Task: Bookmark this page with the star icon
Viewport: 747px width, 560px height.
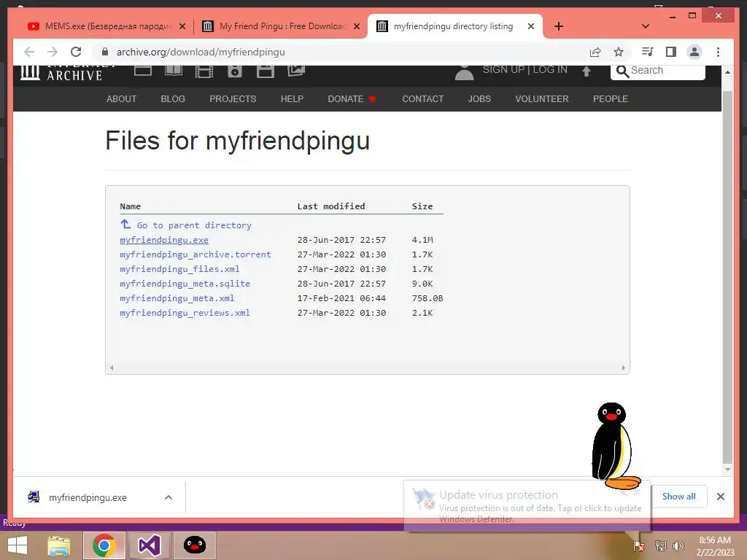Action: click(x=619, y=52)
